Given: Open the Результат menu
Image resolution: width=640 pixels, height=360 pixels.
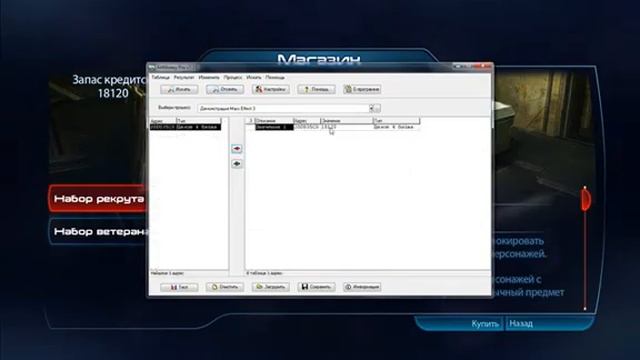Looking at the screenshot, I should coord(184,77).
